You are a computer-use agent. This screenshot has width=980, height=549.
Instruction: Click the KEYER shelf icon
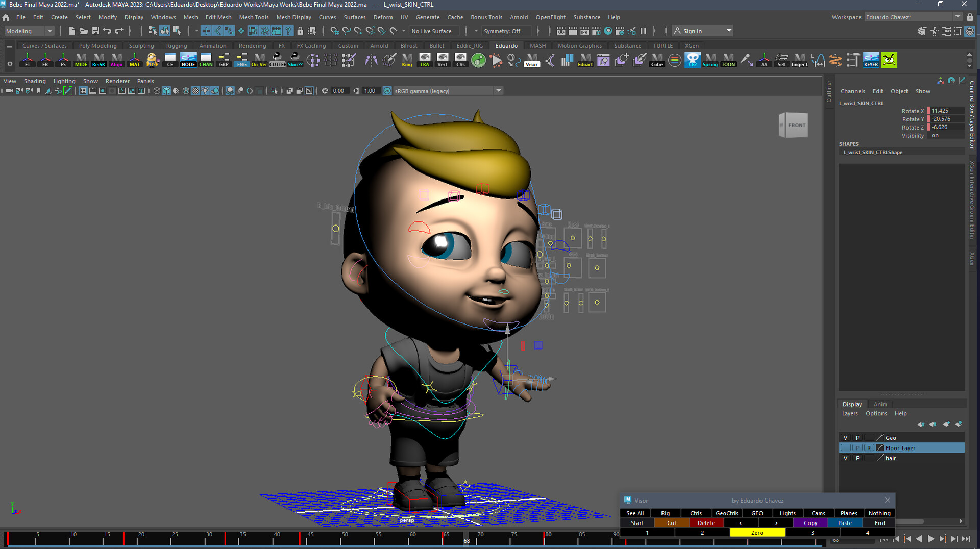871,60
